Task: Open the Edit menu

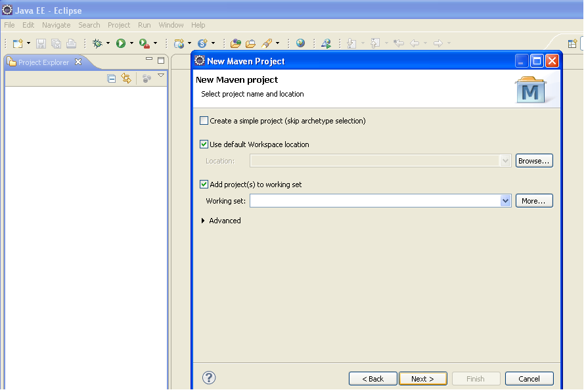Action: click(x=28, y=25)
